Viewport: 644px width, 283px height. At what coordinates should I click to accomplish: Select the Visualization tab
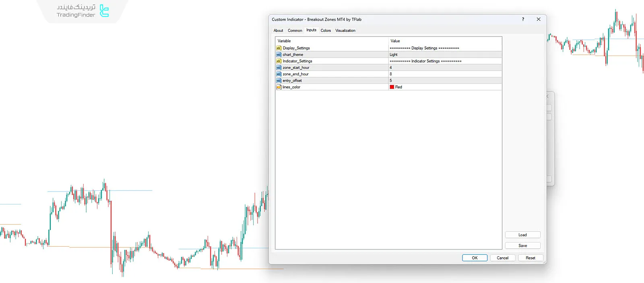(345, 31)
